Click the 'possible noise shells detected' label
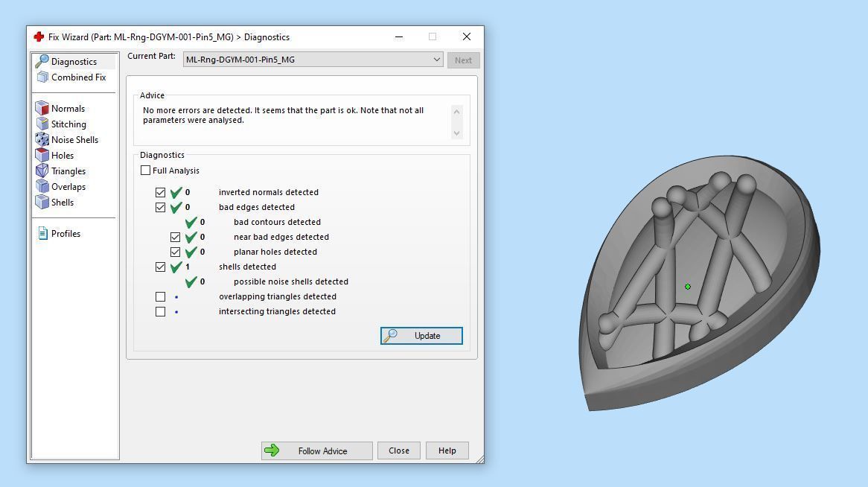This screenshot has width=868, height=487. click(x=290, y=281)
